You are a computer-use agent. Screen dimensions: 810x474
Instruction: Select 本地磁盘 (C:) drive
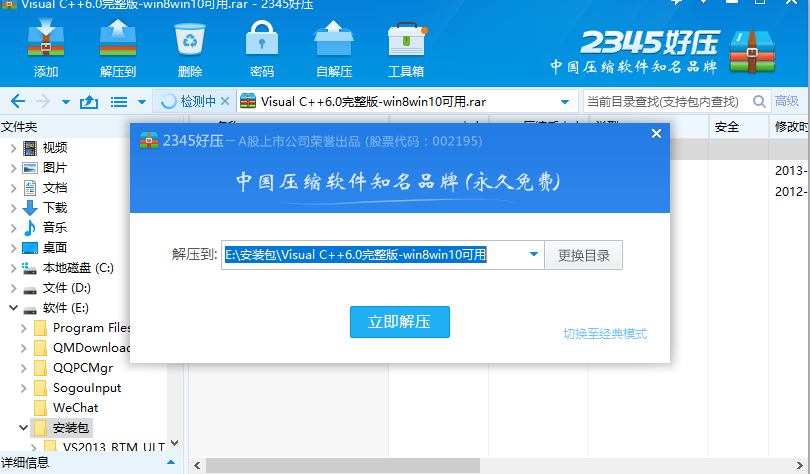pos(78,268)
